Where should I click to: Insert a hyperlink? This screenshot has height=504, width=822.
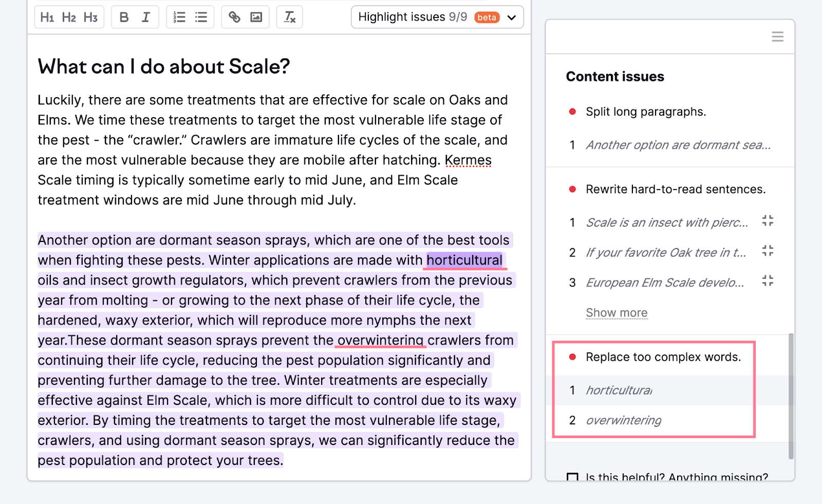[234, 17]
